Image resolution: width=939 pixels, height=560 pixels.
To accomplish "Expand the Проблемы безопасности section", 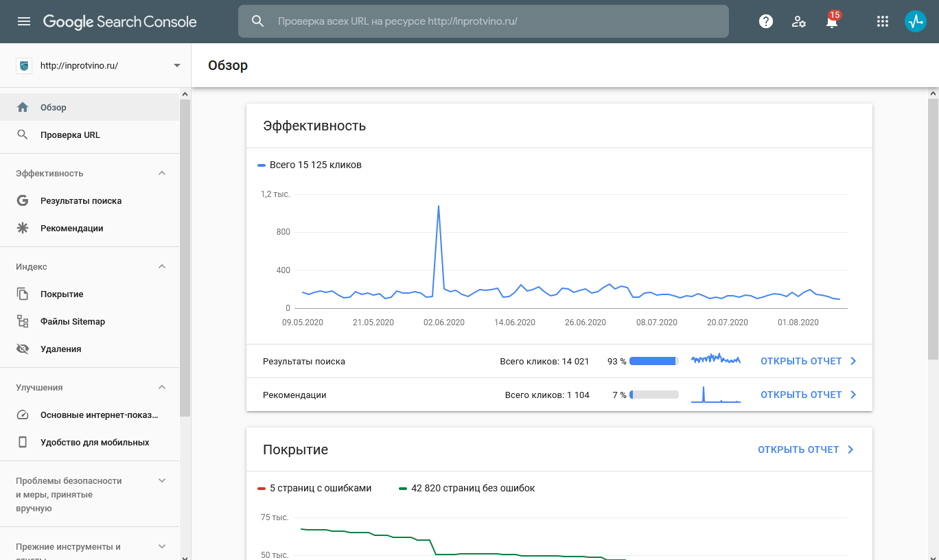I will tap(162, 480).
